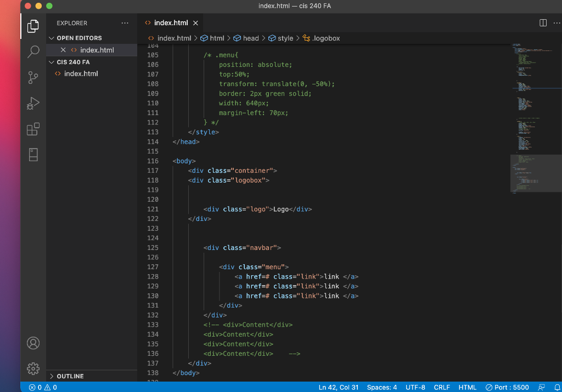This screenshot has width=562, height=392.
Task: Split the editor to the right
Action: point(543,23)
